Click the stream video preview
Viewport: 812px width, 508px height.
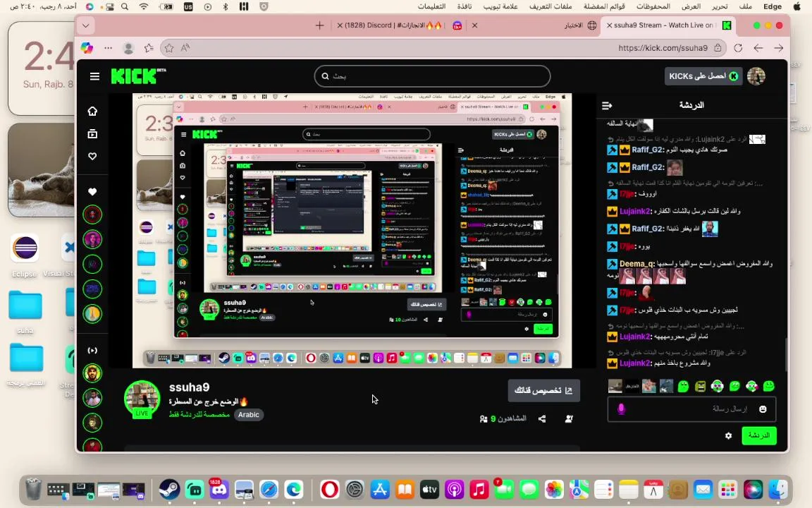(x=352, y=231)
